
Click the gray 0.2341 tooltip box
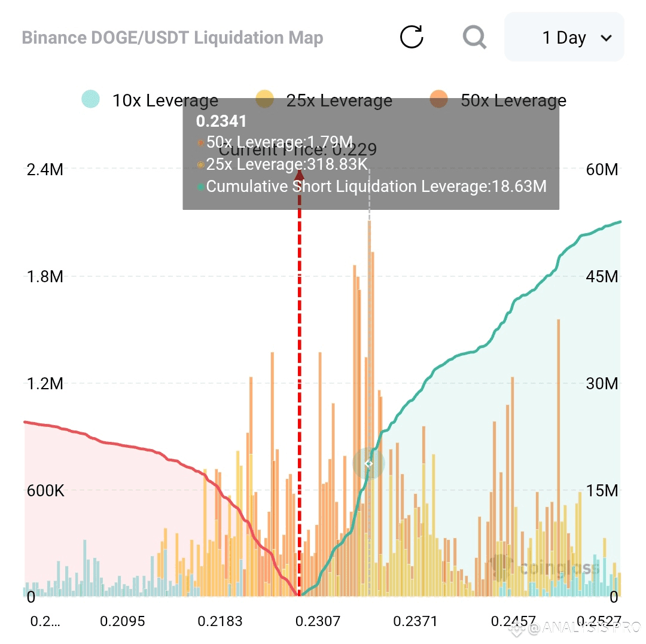click(371, 154)
